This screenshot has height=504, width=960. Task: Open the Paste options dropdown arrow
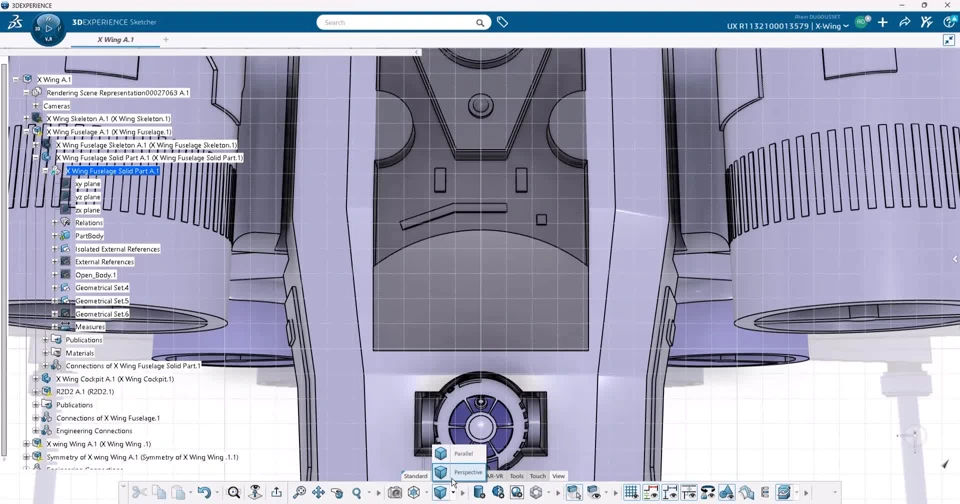point(190,493)
